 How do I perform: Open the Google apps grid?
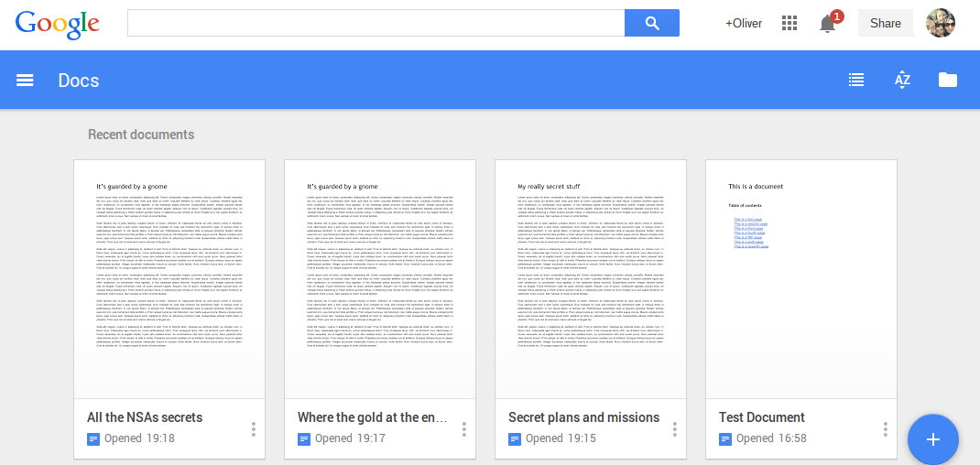tap(789, 24)
